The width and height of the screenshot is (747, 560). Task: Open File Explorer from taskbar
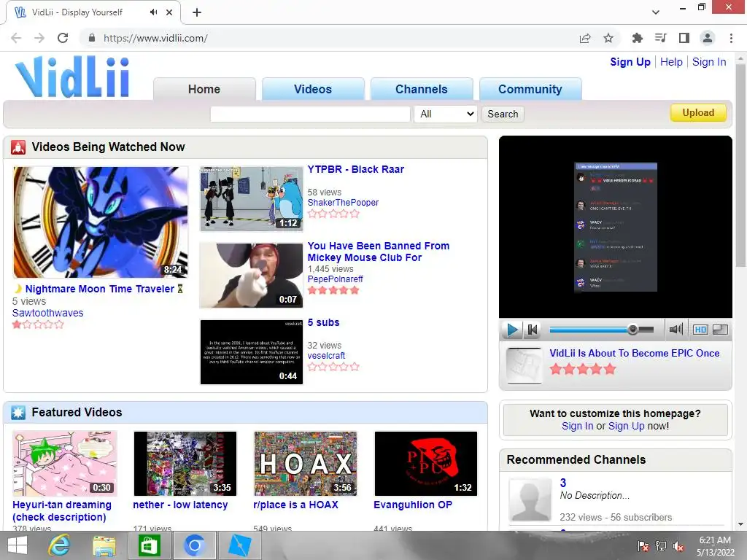(x=104, y=545)
